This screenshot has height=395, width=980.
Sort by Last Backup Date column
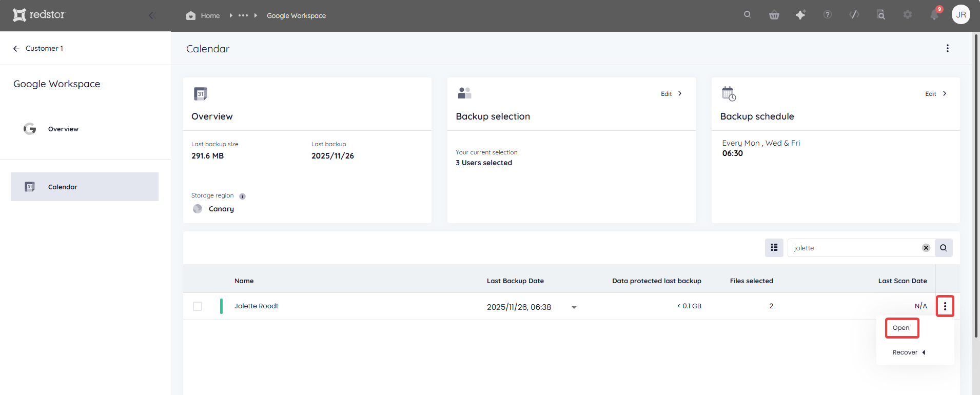click(515, 281)
